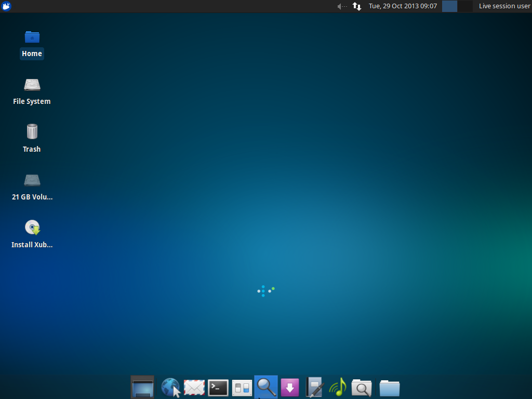The width and height of the screenshot is (532, 399).
Task: Launch Install Xubuntu from the desktop
Action: 32,227
